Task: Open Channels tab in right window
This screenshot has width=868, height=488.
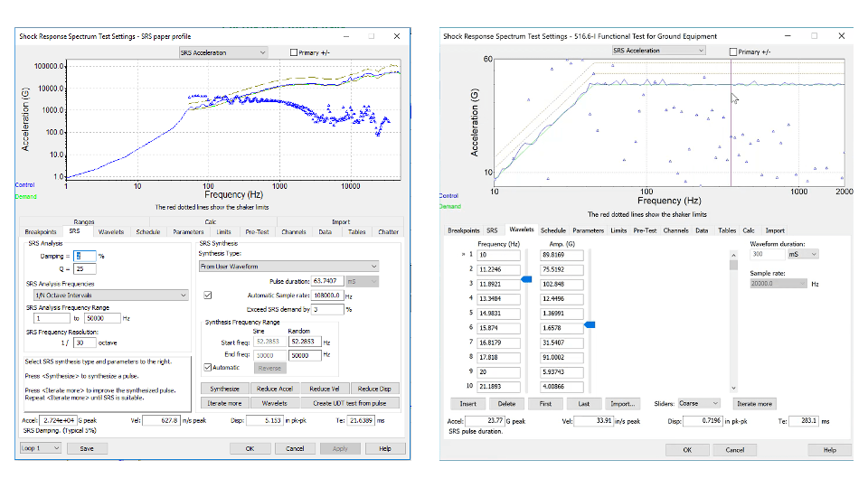Action: tap(675, 230)
